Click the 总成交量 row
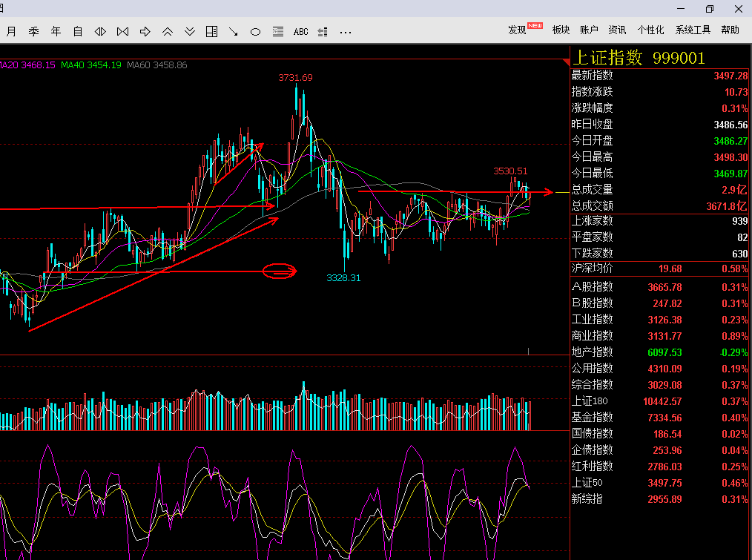The image size is (752, 560). coord(659,190)
